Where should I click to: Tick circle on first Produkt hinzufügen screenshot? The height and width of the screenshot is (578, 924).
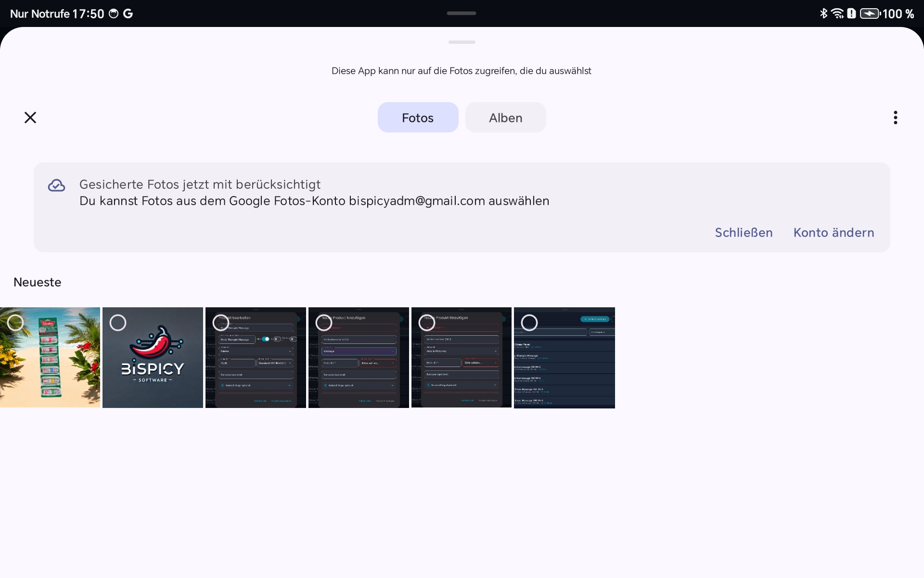(x=324, y=323)
